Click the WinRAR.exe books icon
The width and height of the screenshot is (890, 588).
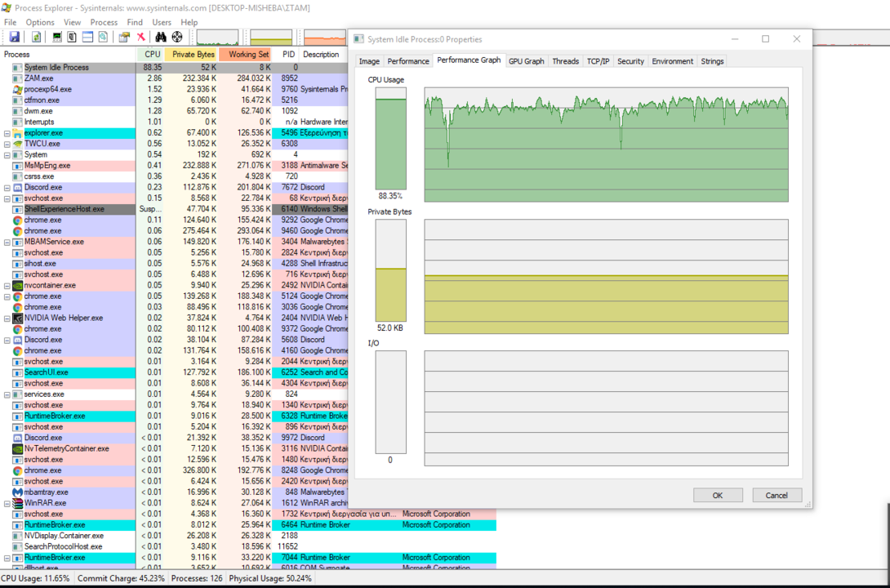18,503
